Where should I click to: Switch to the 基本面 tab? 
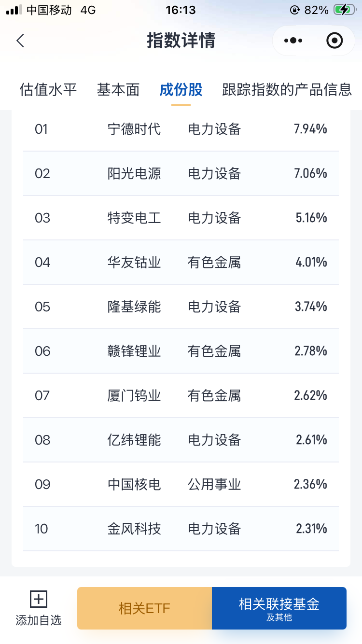tap(118, 89)
